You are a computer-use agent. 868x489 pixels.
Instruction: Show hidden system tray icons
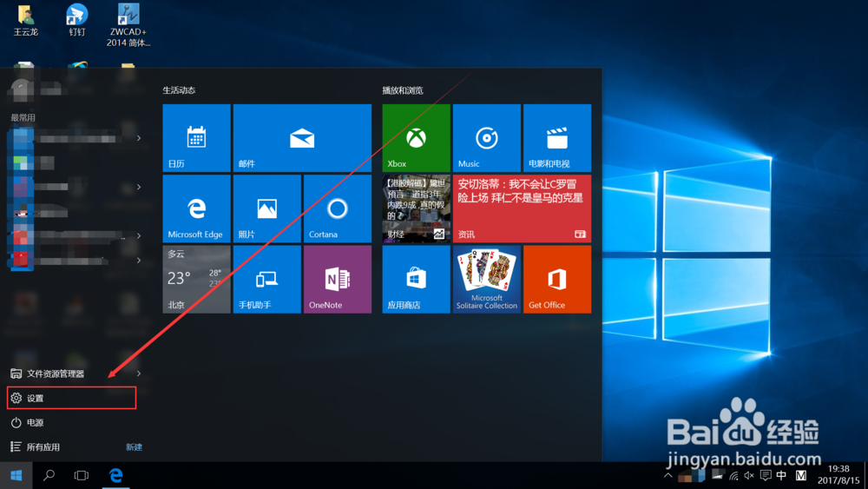[x=668, y=475]
